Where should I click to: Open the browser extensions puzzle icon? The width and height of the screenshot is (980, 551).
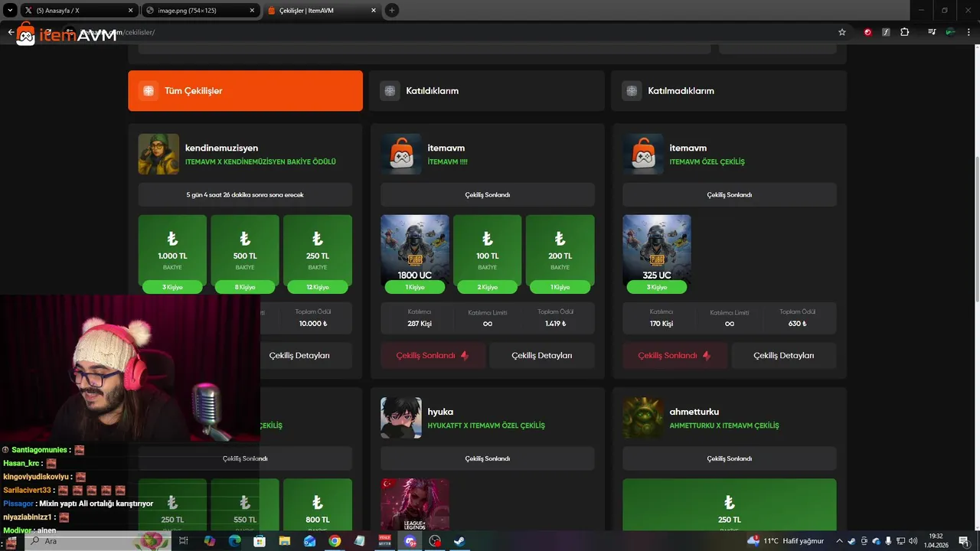click(904, 32)
